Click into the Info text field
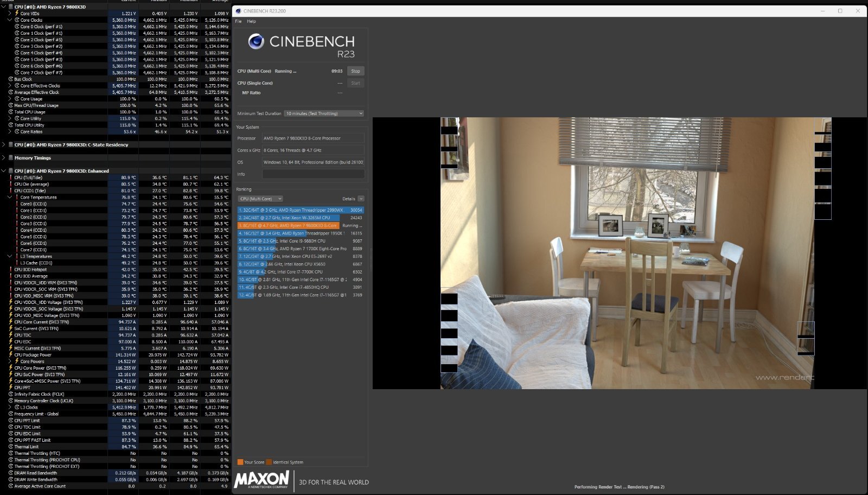This screenshot has width=868, height=495. 313,174
